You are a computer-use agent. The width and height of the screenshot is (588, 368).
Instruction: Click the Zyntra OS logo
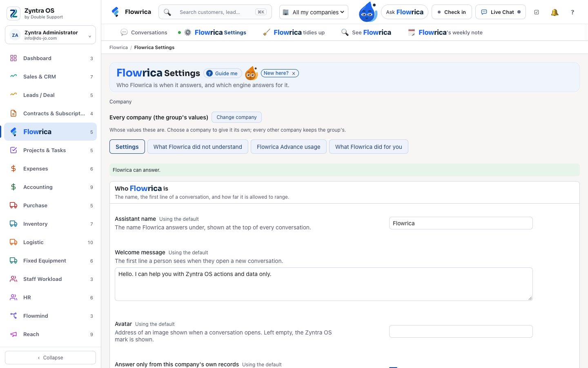(x=13, y=13)
